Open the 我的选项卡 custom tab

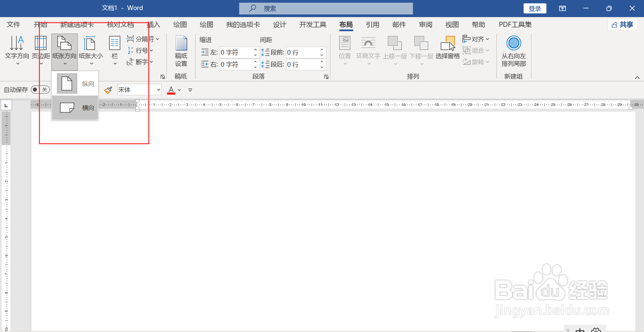click(243, 24)
